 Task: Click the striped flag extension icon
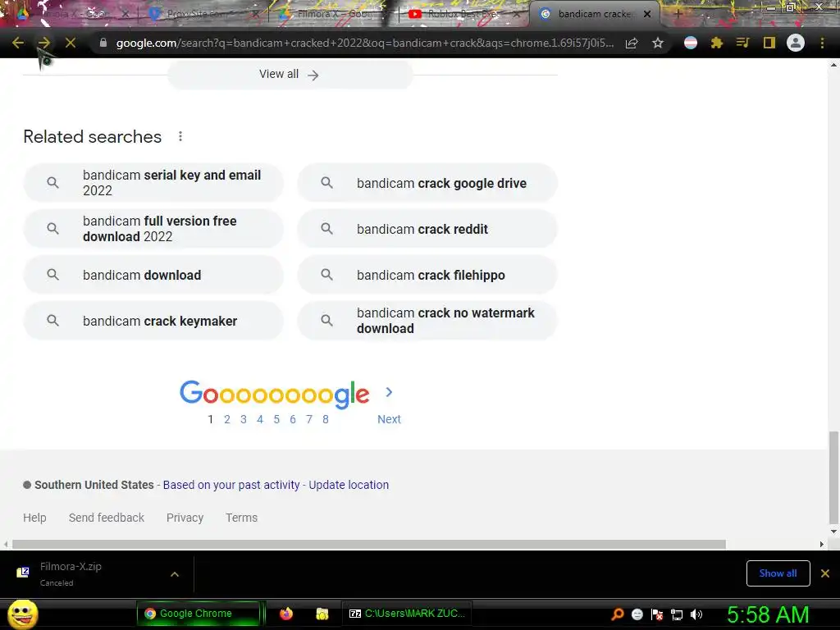691,43
